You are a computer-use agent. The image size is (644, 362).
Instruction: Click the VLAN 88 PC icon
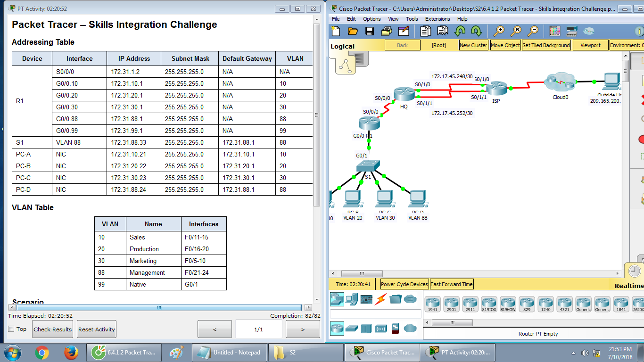click(418, 198)
